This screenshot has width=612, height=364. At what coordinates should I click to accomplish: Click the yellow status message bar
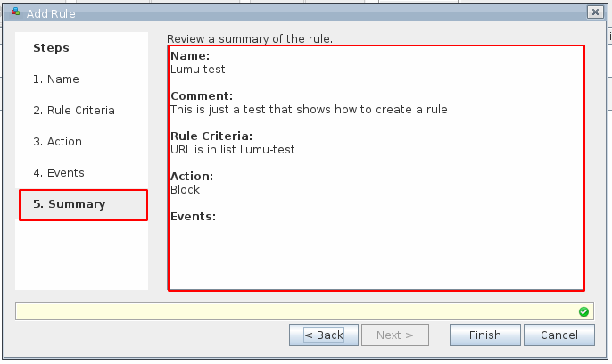pos(294,311)
